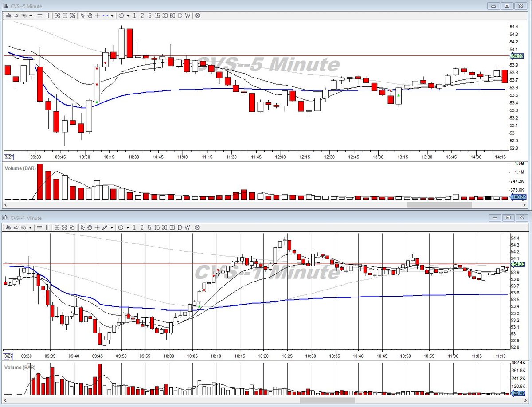Click clock time-frame icon in 1 Minute window
Screen dimensions: 532x407
[x=121, y=227]
